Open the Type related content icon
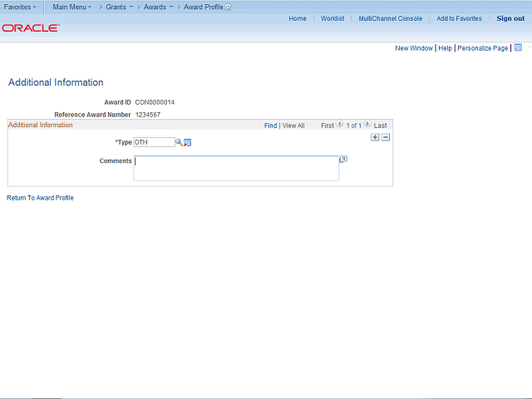This screenshot has width=532, height=399. pyautogui.click(x=188, y=143)
